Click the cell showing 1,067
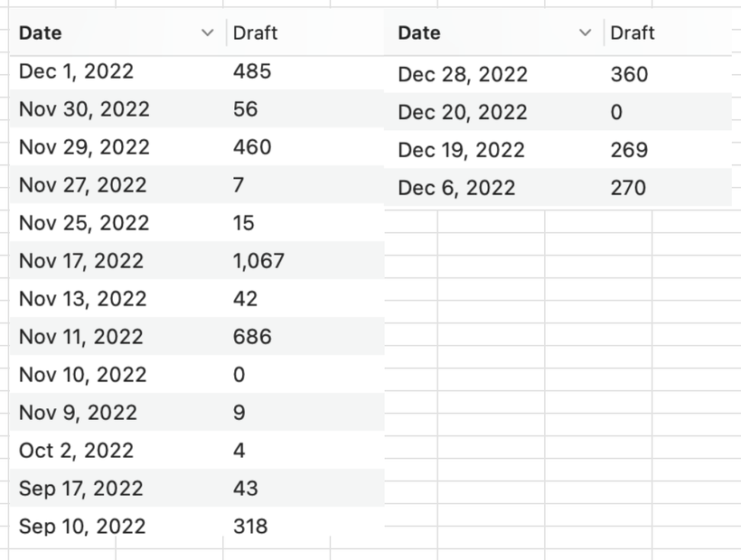The height and width of the screenshot is (560, 741). (305, 261)
